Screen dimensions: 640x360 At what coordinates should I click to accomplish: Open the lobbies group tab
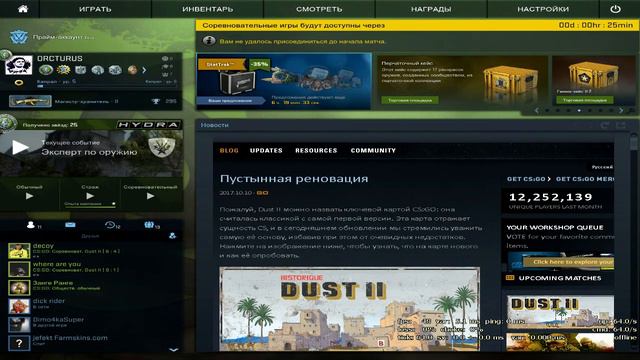[x=149, y=224]
